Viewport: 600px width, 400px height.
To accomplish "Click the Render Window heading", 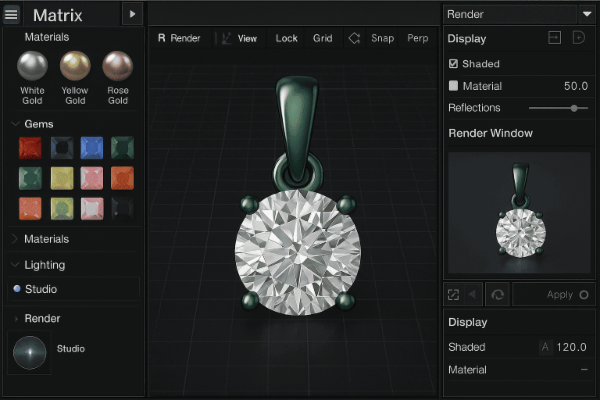I will (x=490, y=133).
